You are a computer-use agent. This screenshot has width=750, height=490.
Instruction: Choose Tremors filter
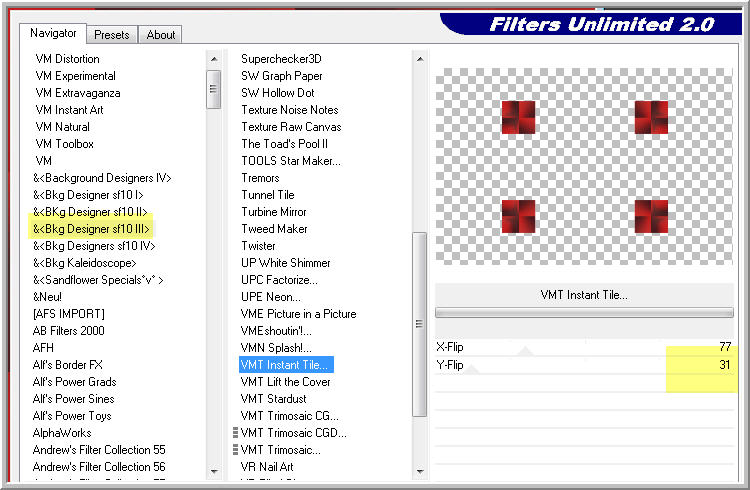[x=260, y=178]
